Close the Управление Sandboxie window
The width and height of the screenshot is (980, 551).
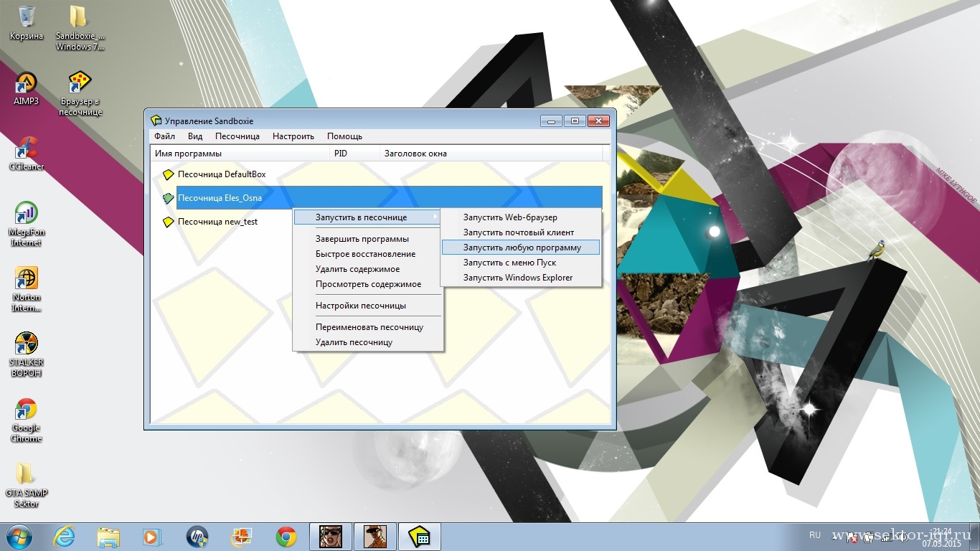click(x=598, y=121)
